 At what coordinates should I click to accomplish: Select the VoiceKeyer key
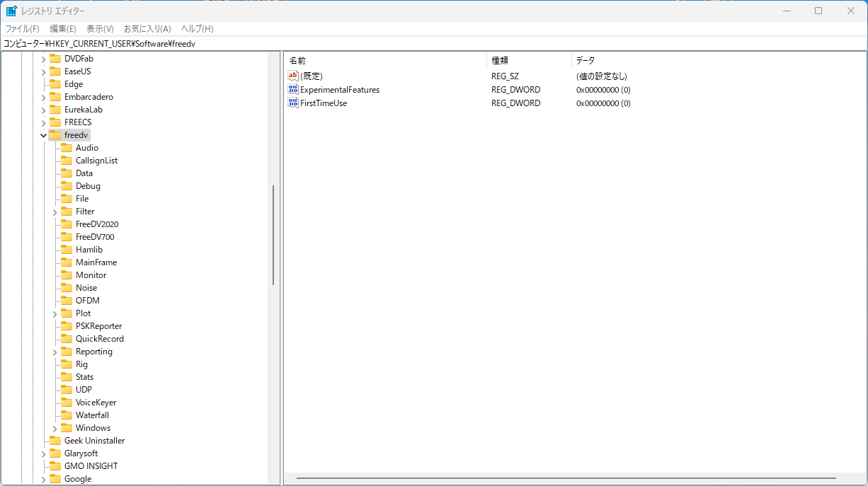pos(96,403)
